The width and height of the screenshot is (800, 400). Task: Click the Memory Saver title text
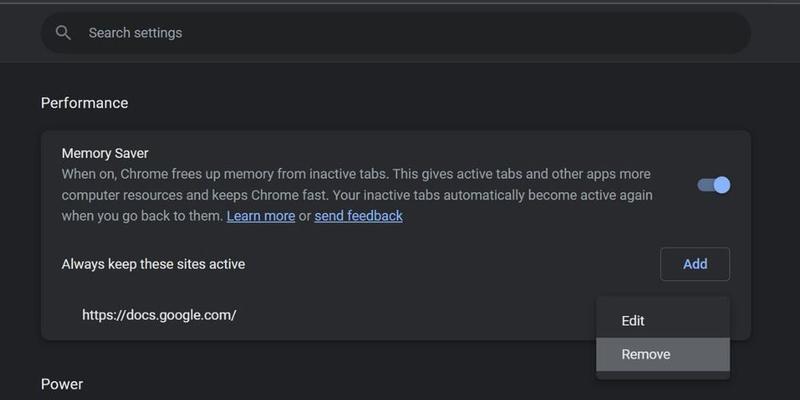[x=105, y=153]
